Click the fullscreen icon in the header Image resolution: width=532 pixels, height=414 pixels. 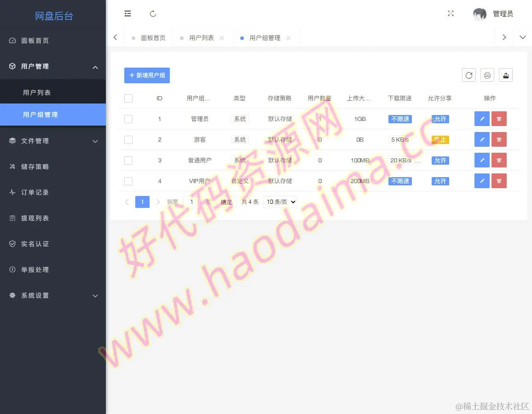click(x=451, y=14)
